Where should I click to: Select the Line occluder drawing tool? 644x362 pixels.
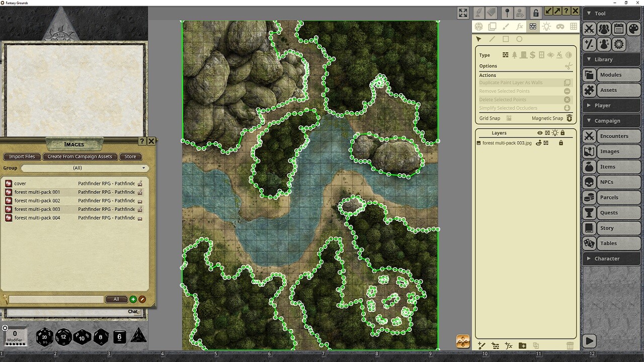pyautogui.click(x=492, y=39)
